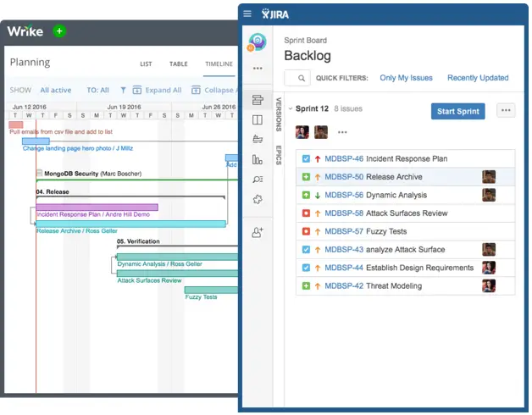Collapse the 05. Verification group in the timeline
The width and height of the screenshot is (532, 415).
(138, 241)
